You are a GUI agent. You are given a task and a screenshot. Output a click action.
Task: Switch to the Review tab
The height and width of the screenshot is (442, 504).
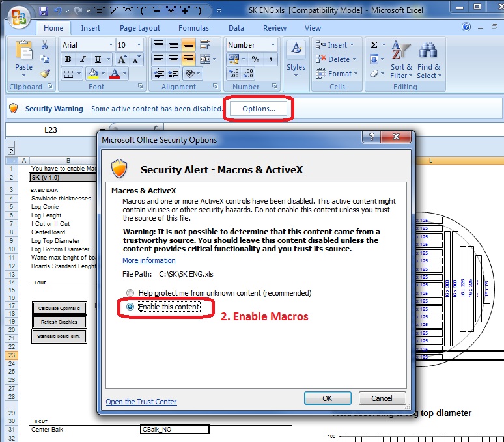[x=275, y=28]
